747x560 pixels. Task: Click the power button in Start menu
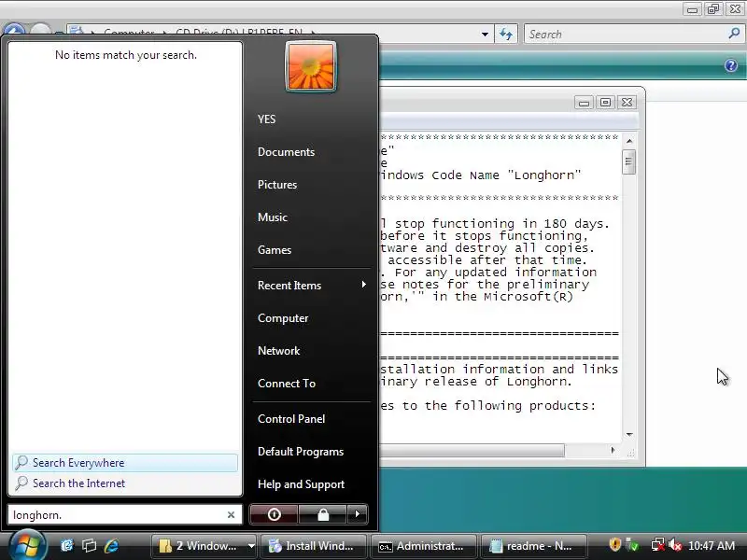(274, 514)
